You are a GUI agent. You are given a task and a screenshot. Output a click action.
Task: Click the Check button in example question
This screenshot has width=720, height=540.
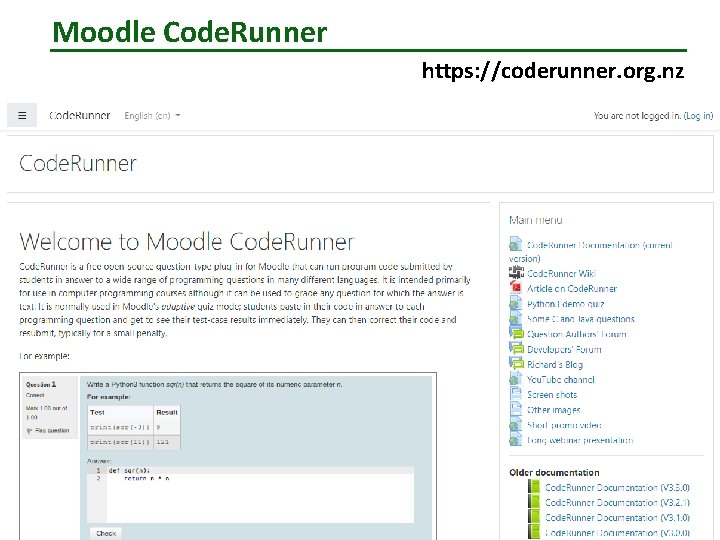pos(106,533)
